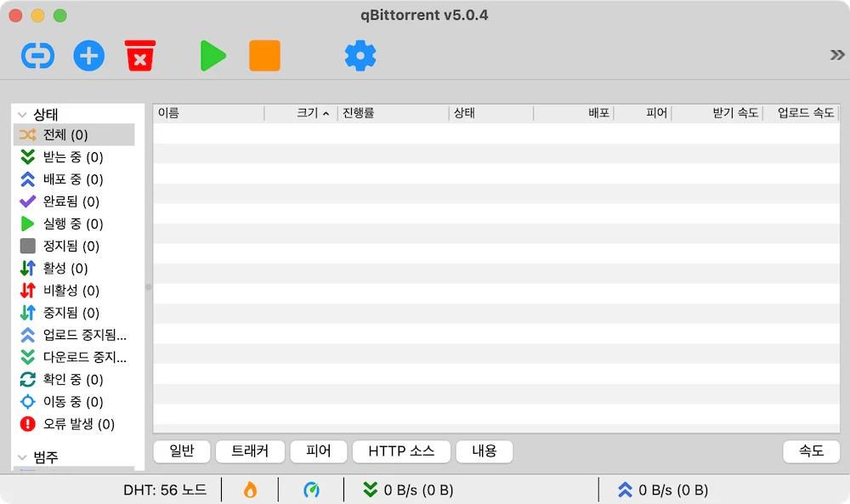Click the add torrent link toolbar icon
Viewport: 850px width, 504px height.
pos(37,55)
